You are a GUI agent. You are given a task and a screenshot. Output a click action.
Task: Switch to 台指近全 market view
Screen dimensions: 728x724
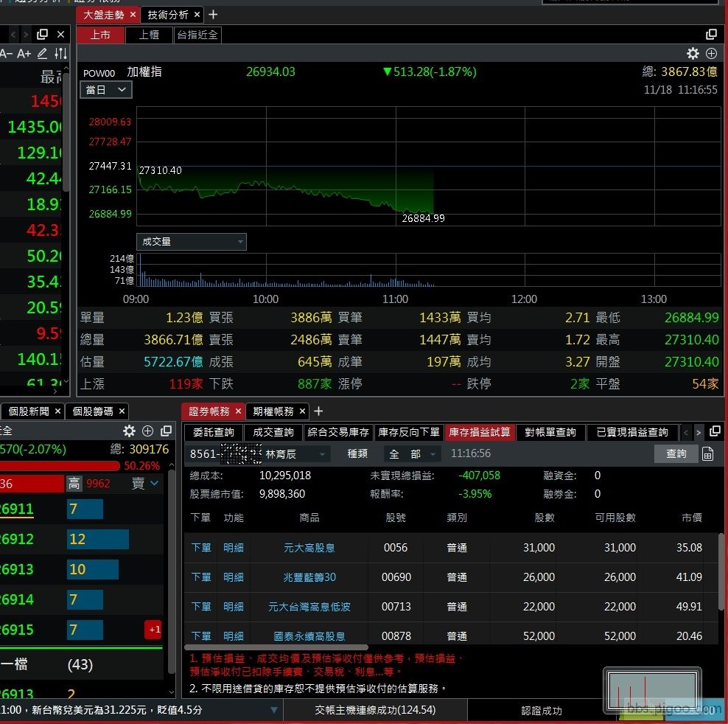tap(197, 35)
